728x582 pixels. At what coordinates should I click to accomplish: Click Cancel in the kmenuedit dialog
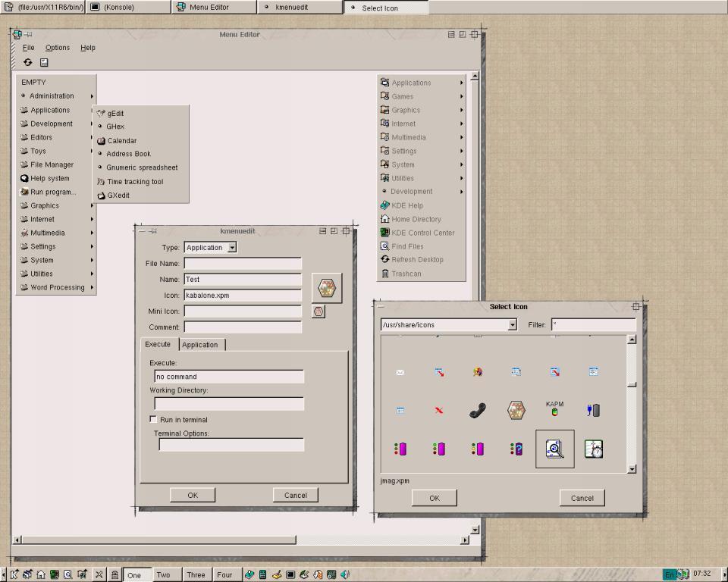pos(295,495)
